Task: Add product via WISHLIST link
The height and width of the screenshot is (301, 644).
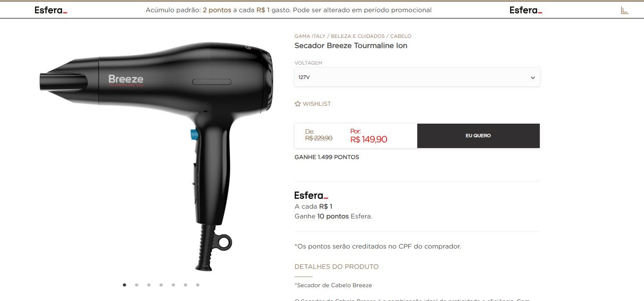Action: point(317,104)
